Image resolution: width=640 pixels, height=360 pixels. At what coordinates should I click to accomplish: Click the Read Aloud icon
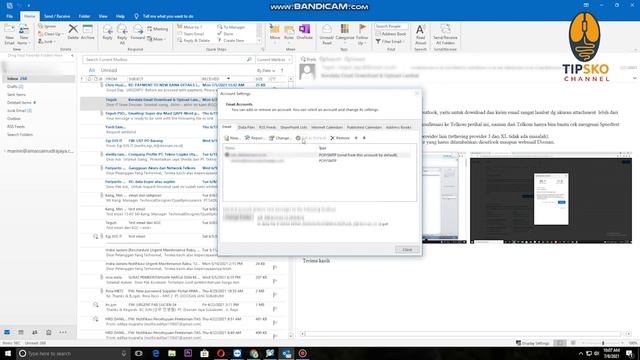(x=420, y=34)
